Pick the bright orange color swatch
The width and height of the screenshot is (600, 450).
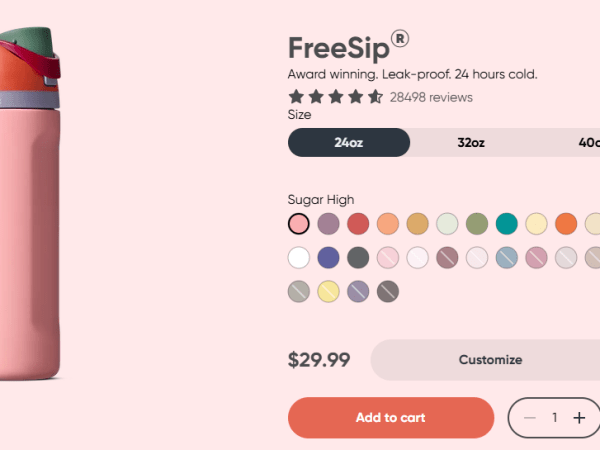(x=566, y=224)
